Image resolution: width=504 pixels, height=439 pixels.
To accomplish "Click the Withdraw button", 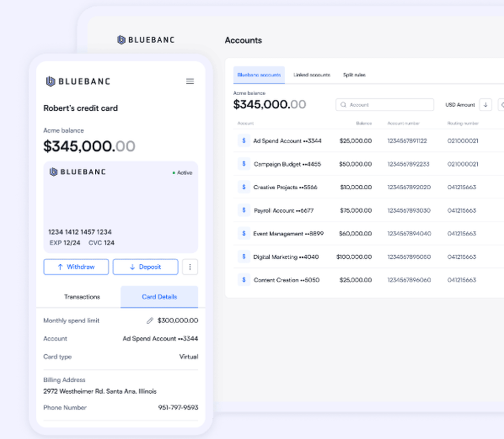I will click(76, 267).
